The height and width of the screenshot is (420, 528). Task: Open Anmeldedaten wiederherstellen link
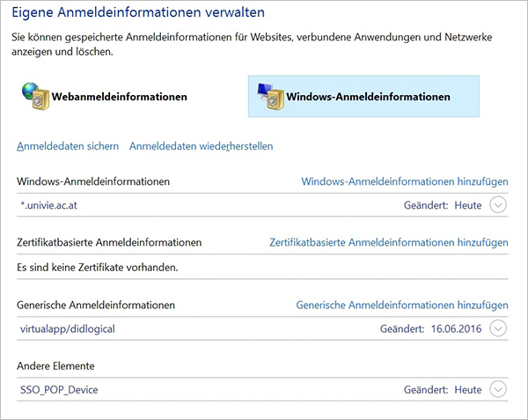pos(201,146)
